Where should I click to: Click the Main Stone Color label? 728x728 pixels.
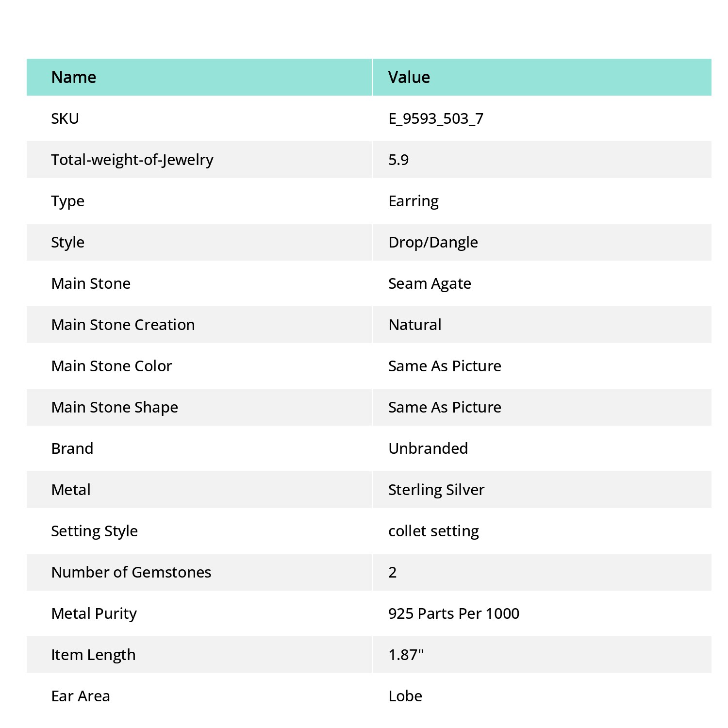[x=112, y=366]
